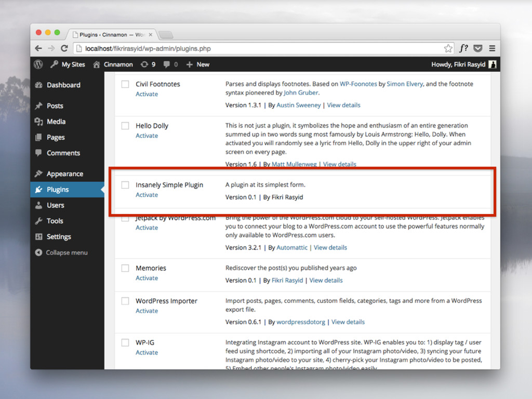View details for Memories plugin

click(326, 281)
